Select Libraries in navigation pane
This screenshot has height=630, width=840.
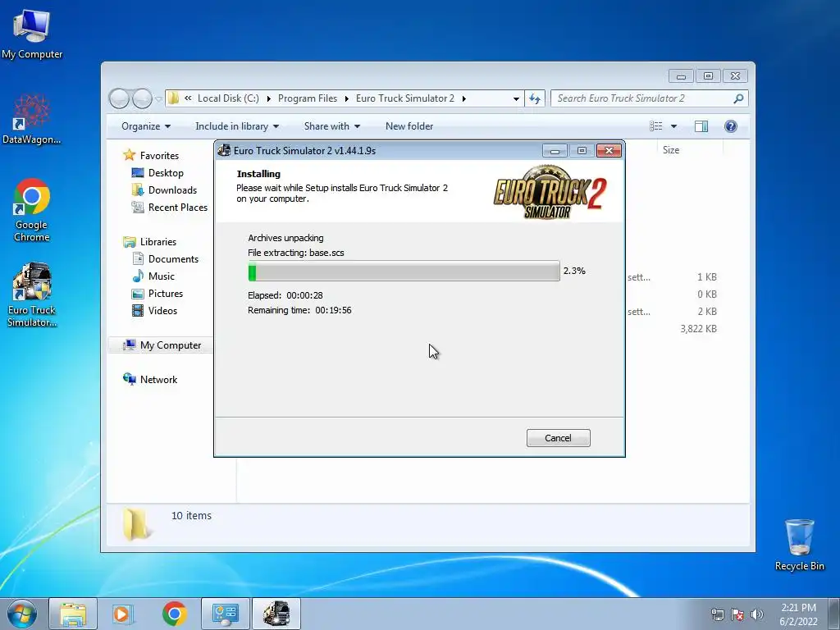coord(158,242)
